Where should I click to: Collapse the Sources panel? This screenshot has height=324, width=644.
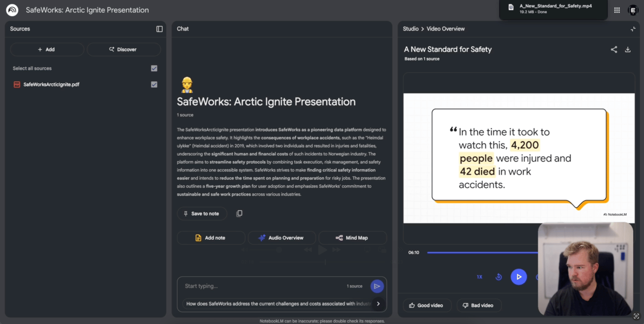click(159, 29)
